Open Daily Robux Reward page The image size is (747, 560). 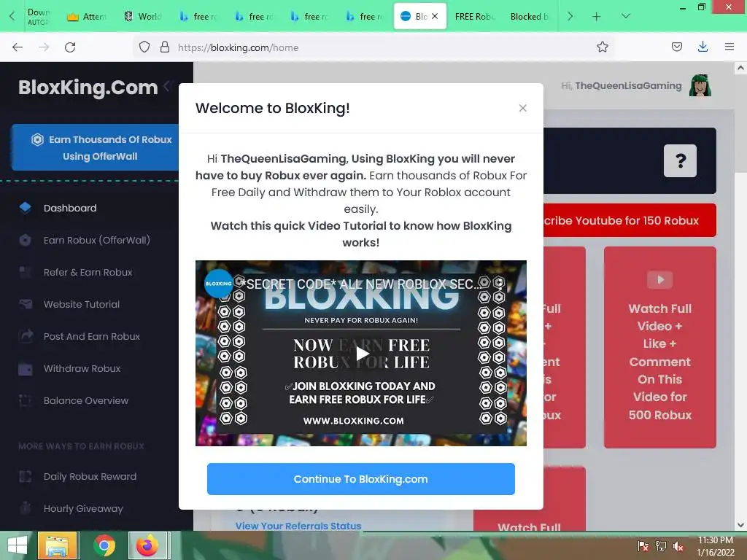tap(90, 477)
